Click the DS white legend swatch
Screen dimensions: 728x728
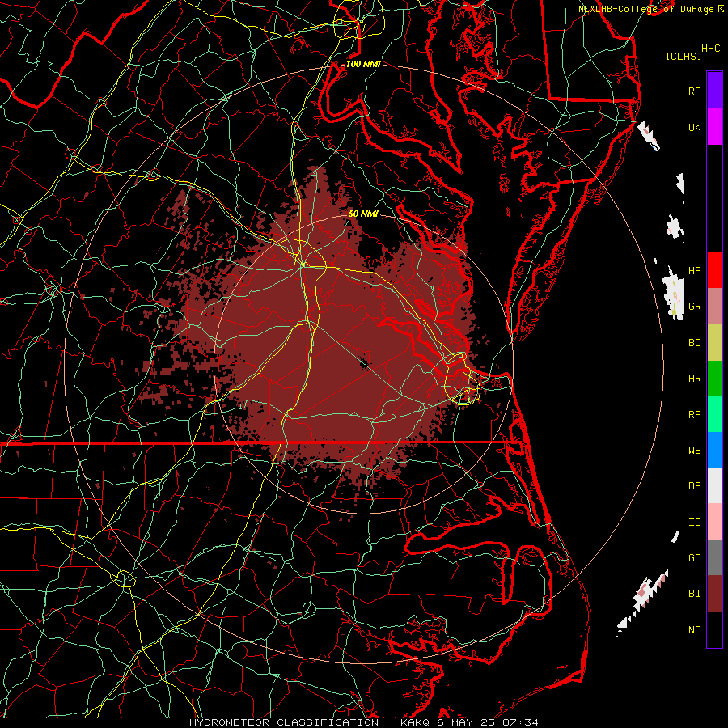coord(714,485)
